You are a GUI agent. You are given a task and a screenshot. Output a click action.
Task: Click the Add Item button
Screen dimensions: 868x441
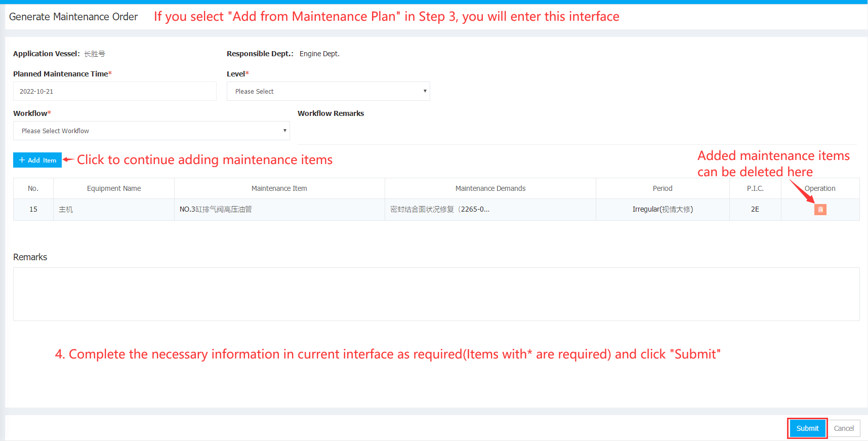[x=37, y=160]
